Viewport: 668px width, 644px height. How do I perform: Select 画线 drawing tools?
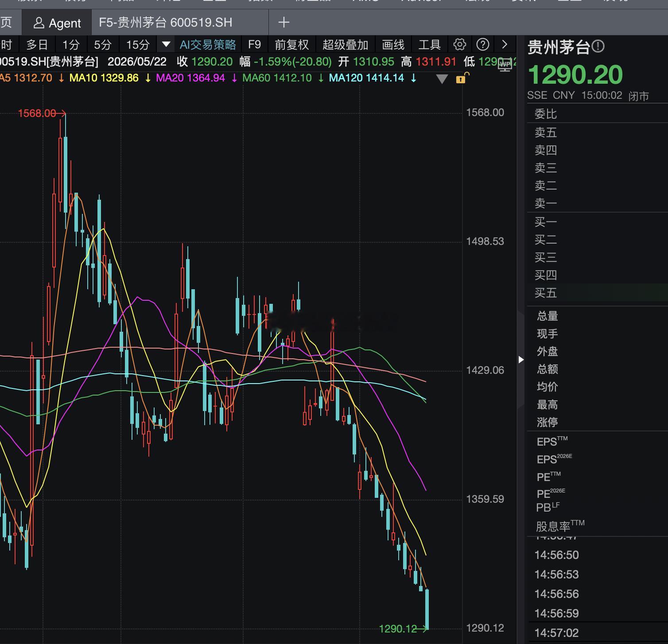393,45
